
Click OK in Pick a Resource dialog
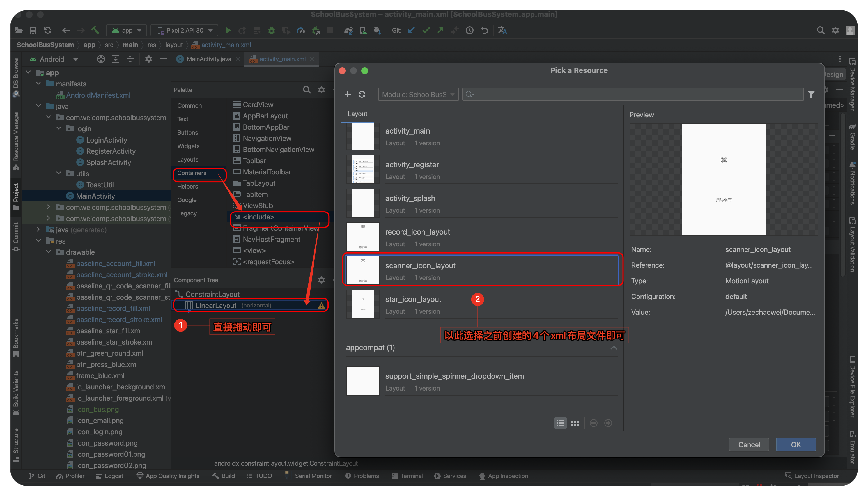pyautogui.click(x=795, y=444)
